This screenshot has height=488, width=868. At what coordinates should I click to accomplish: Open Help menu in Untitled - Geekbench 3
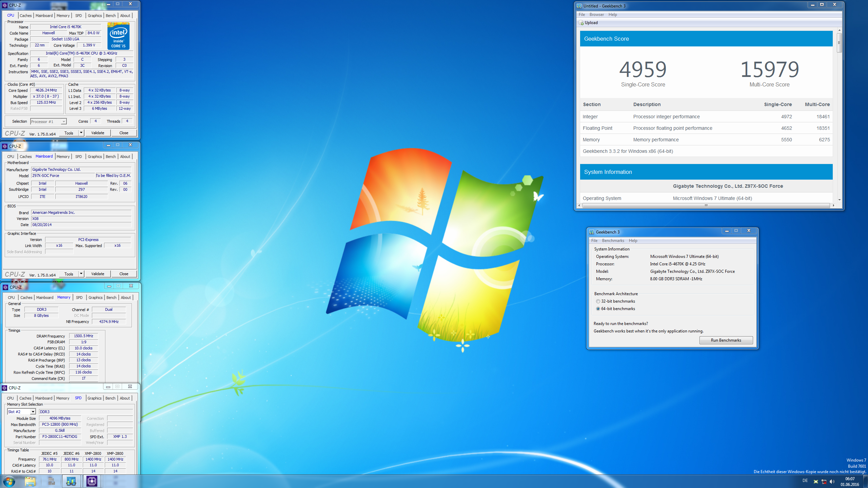click(613, 15)
